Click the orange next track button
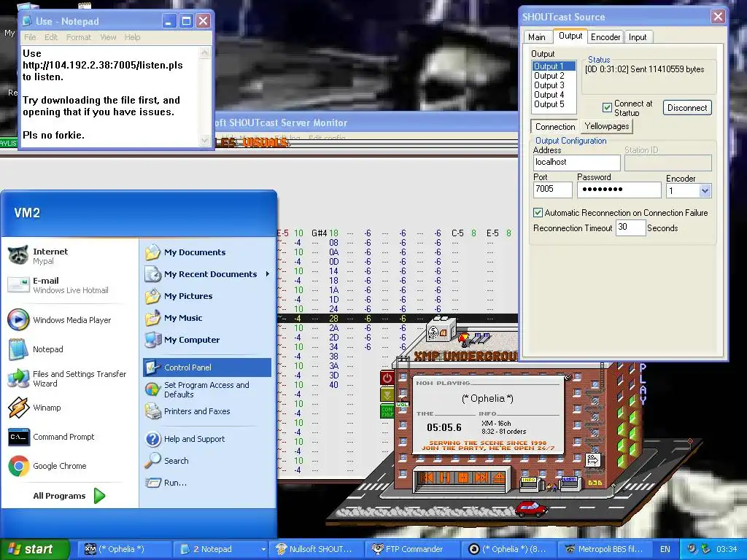Viewport: 747px width, 560px height. pos(481,477)
